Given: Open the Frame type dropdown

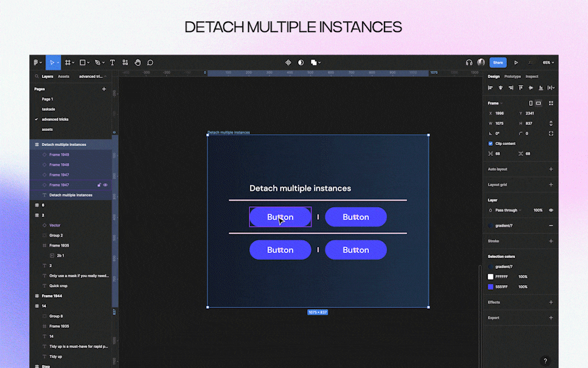Looking at the screenshot, I should (495, 103).
